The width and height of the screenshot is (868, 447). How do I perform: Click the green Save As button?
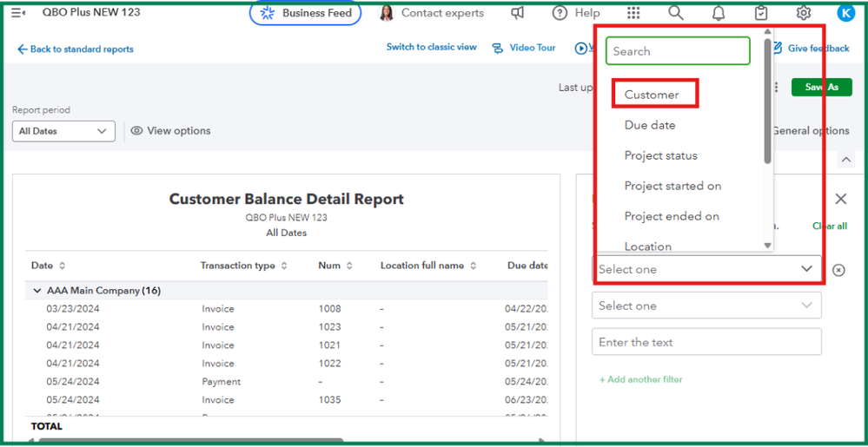pos(821,88)
